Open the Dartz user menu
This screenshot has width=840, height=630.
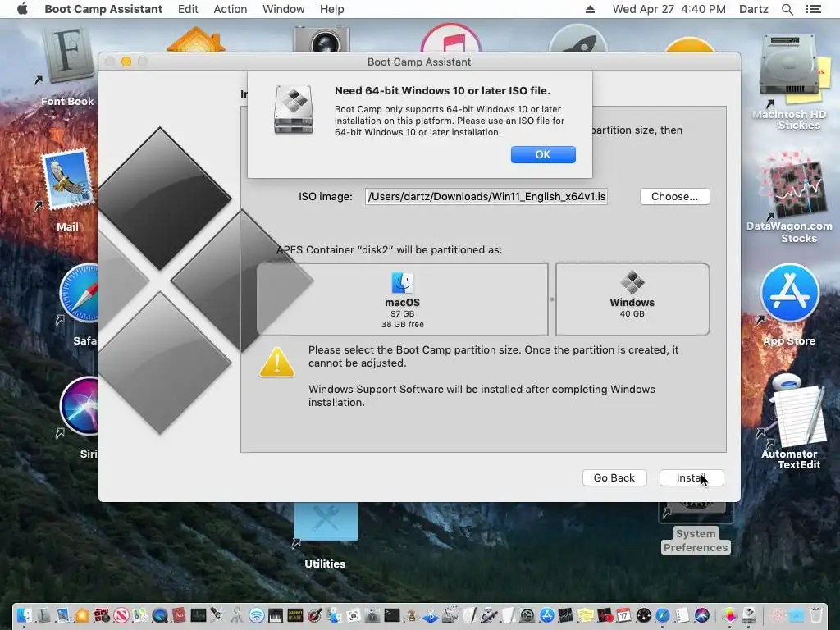[754, 9]
